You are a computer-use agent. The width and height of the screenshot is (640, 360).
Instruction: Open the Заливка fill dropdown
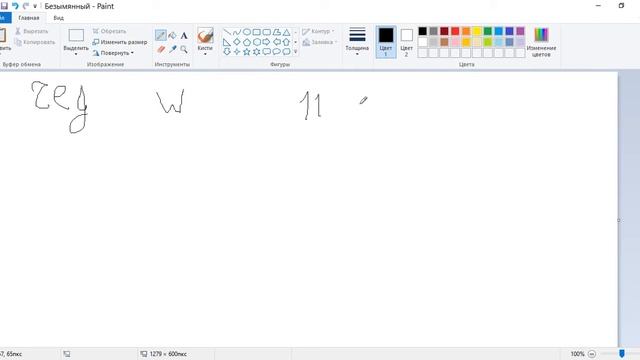320,42
